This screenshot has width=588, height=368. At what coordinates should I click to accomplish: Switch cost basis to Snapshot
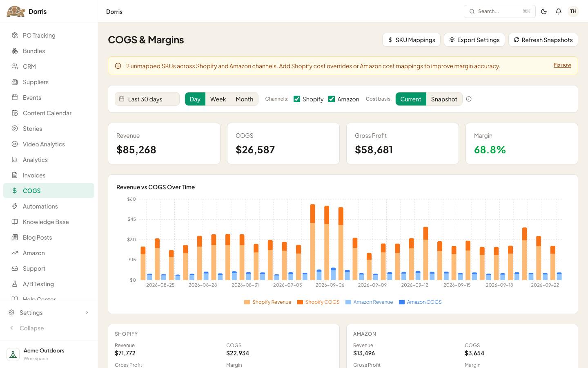point(444,99)
